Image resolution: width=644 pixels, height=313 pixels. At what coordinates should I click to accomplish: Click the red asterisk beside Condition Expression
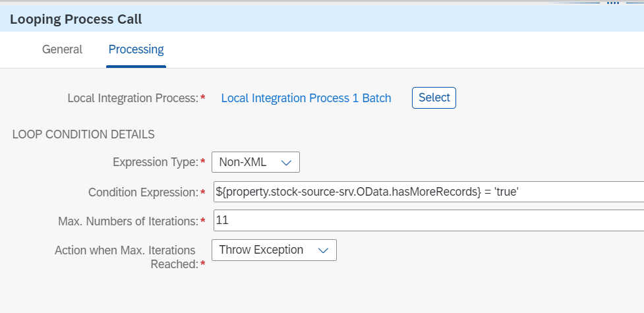pyautogui.click(x=202, y=192)
